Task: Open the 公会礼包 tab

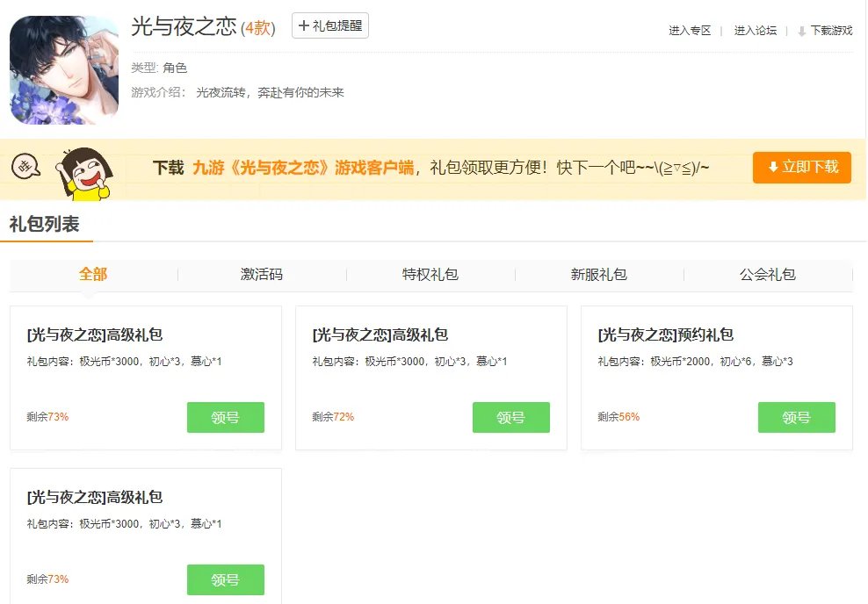Action: [x=769, y=274]
